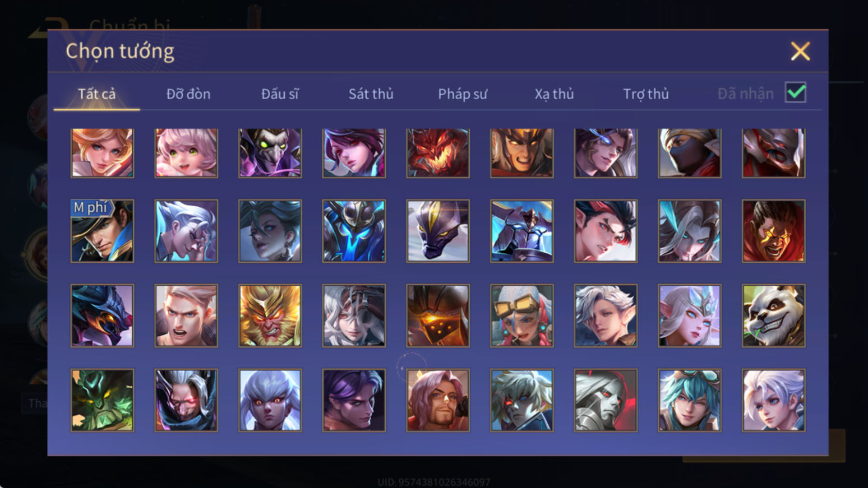Toggle the 'Đã nhận' checkbox

point(795,92)
